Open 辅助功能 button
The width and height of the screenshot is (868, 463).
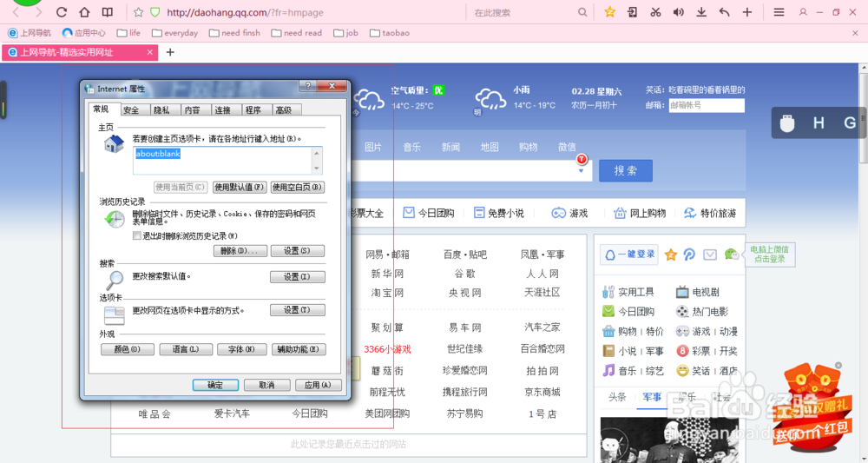299,349
